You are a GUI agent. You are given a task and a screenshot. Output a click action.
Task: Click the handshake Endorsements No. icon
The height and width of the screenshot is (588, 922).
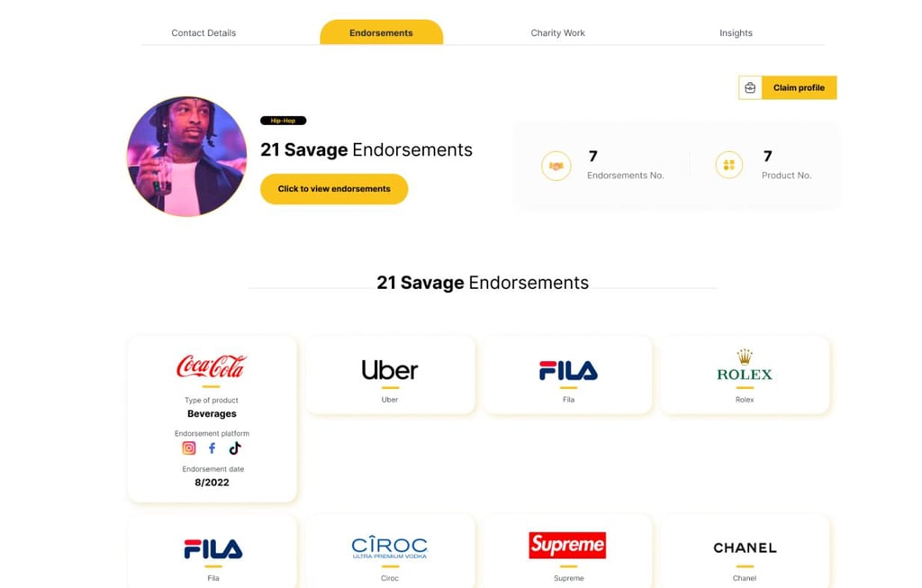pyautogui.click(x=556, y=166)
